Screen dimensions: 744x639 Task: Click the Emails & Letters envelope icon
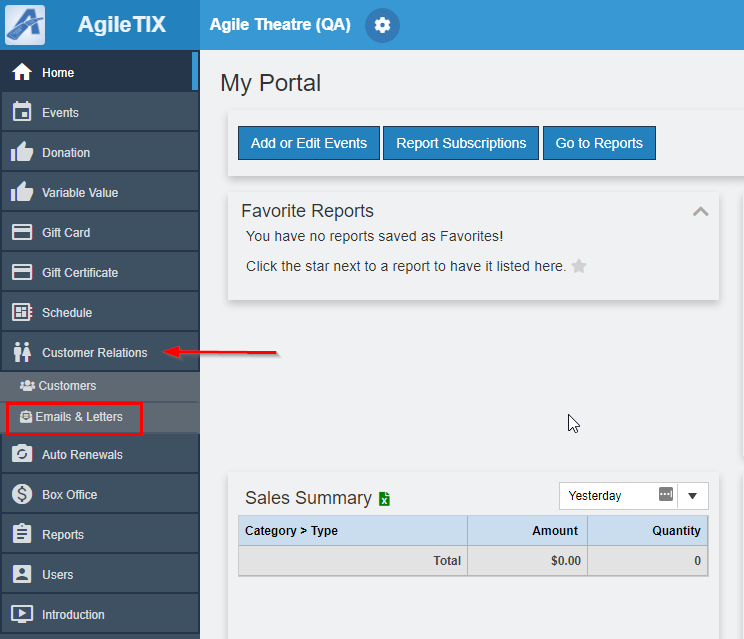[26, 417]
